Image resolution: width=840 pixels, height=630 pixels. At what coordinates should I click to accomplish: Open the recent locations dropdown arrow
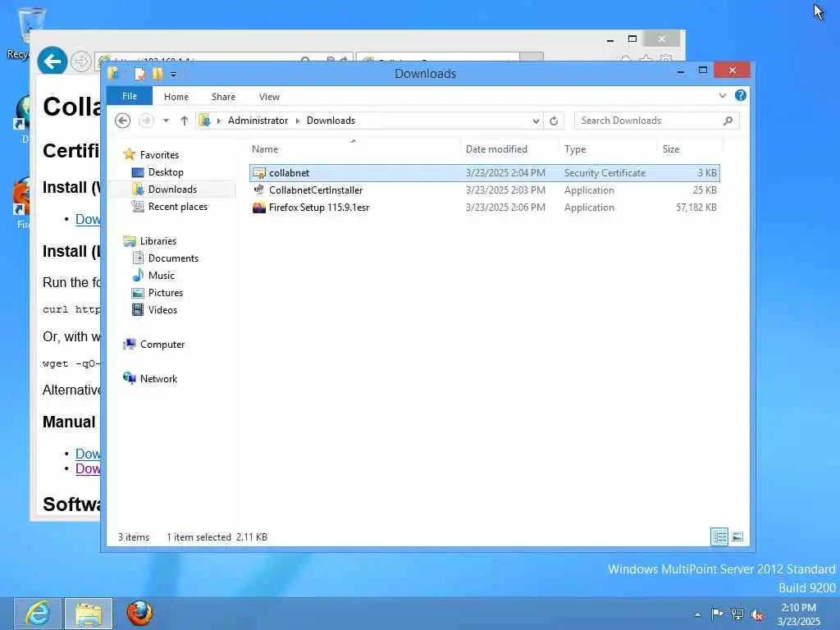(x=166, y=121)
